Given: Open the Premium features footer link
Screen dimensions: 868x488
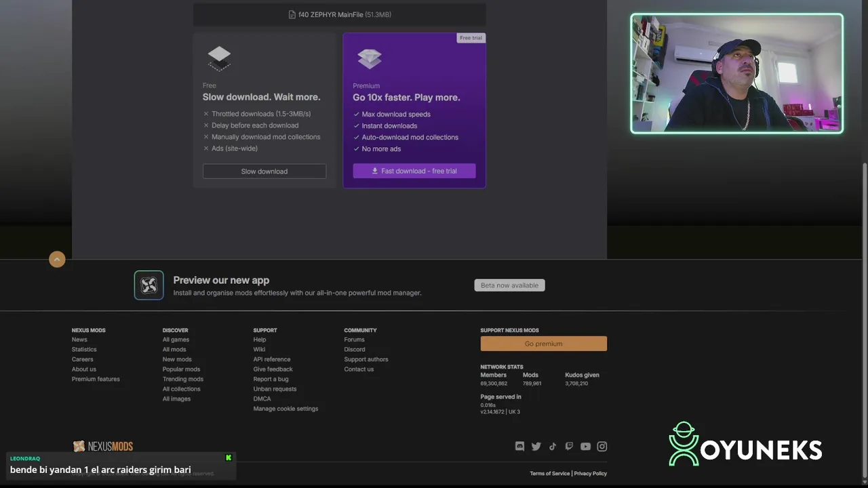Looking at the screenshot, I should tap(96, 379).
